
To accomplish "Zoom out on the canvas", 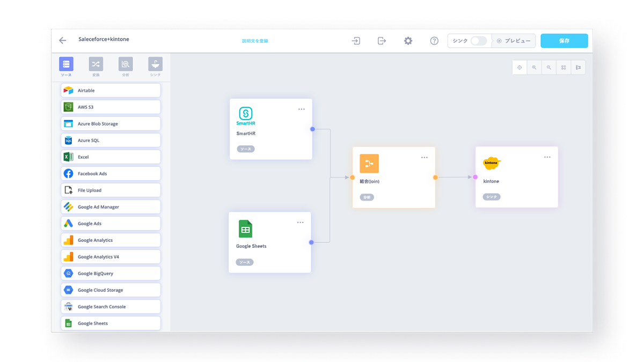I will pyautogui.click(x=548, y=67).
